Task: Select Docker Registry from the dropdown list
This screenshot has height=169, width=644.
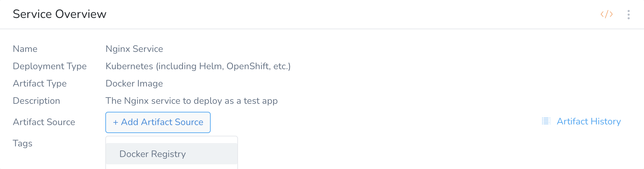Action: [172, 154]
